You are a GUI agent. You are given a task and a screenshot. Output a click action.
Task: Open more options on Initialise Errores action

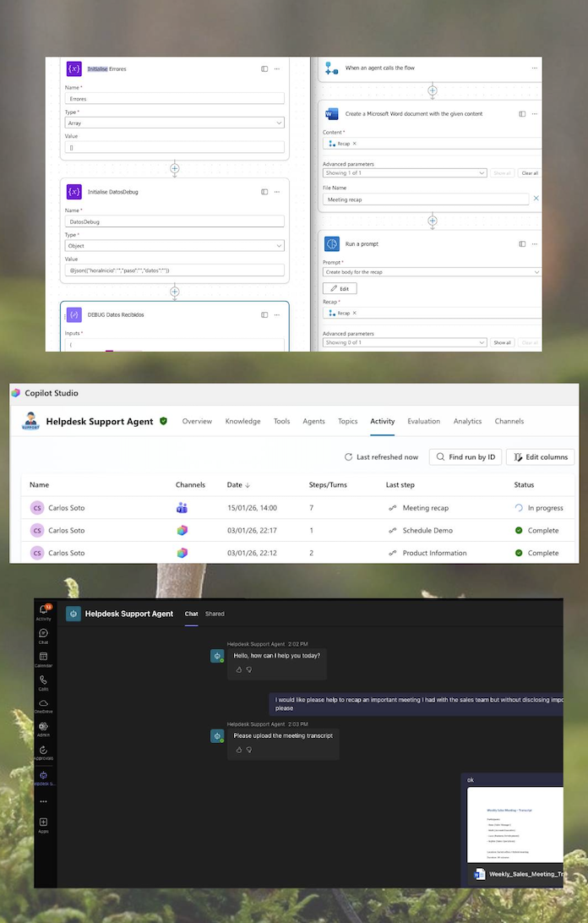tap(277, 68)
